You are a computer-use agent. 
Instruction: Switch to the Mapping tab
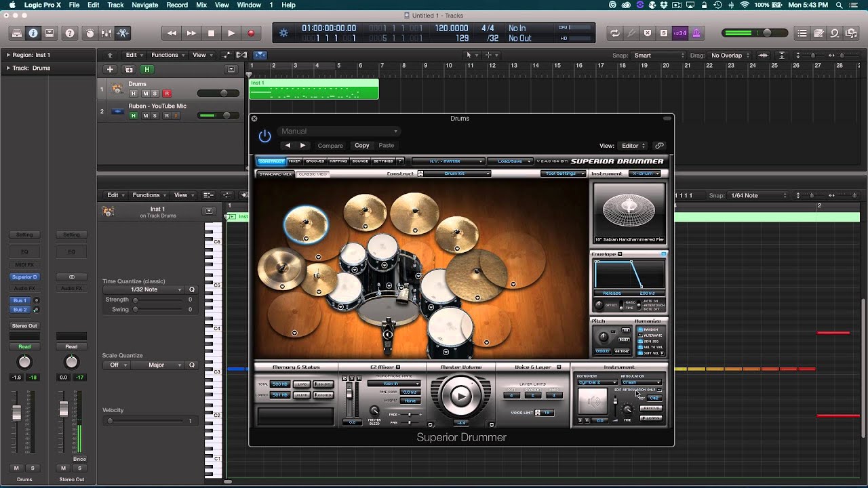(338, 161)
